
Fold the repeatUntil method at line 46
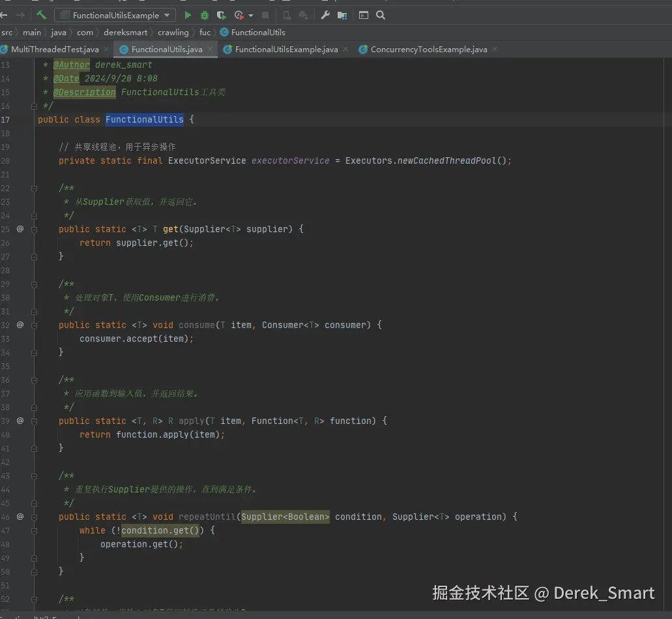click(x=35, y=517)
